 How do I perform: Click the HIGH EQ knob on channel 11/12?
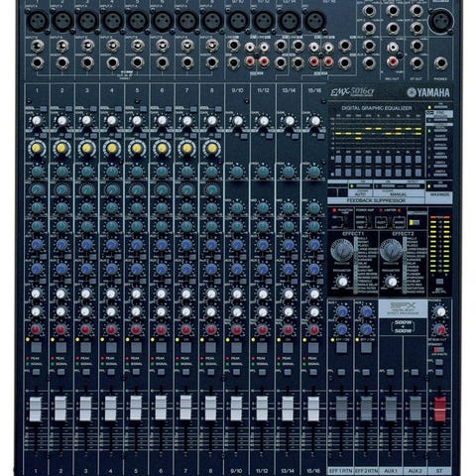pyautogui.click(x=263, y=172)
